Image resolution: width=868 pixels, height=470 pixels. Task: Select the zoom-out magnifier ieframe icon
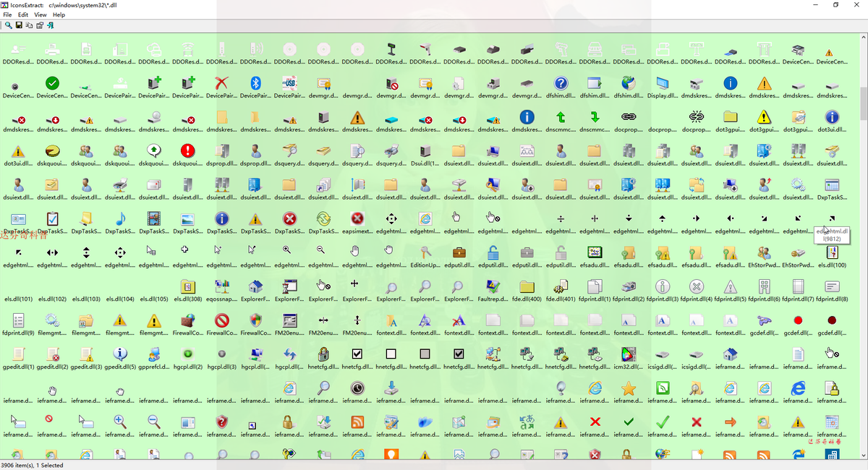153,422
